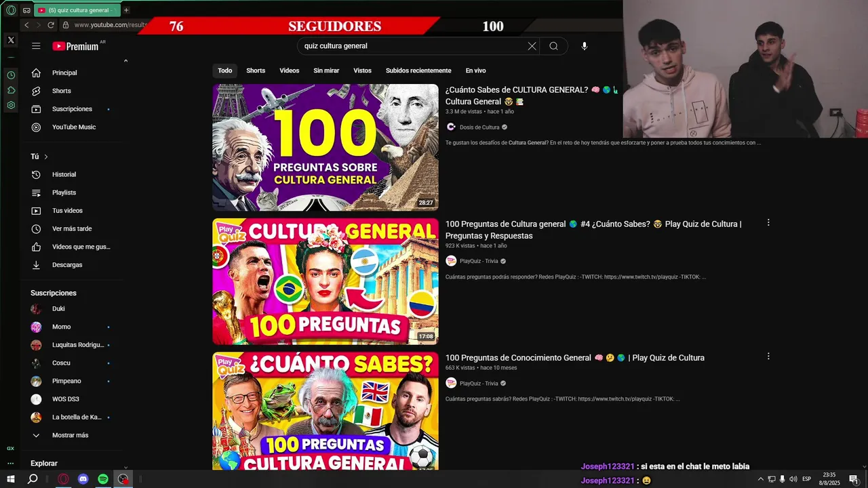Open Discord from the taskbar

pyautogui.click(x=83, y=479)
